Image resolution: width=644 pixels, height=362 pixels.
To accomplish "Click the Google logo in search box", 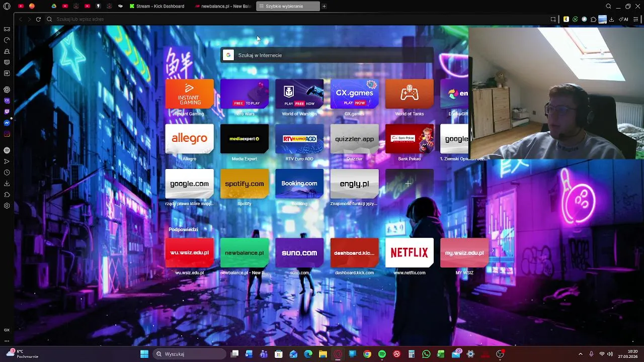I will coord(228,55).
